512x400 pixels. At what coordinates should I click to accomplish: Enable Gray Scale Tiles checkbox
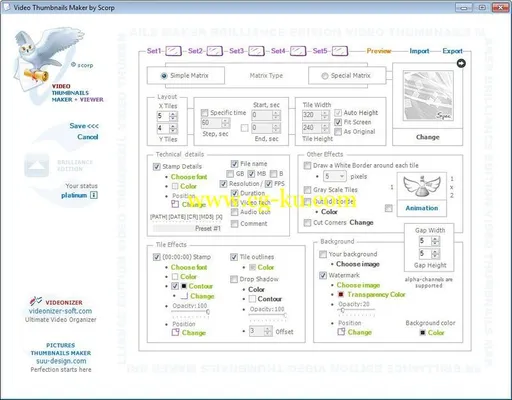coord(307,190)
